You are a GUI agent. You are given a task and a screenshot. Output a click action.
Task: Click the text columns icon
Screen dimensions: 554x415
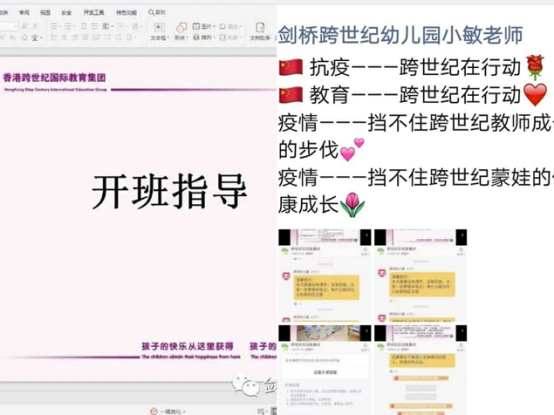(x=106, y=26)
